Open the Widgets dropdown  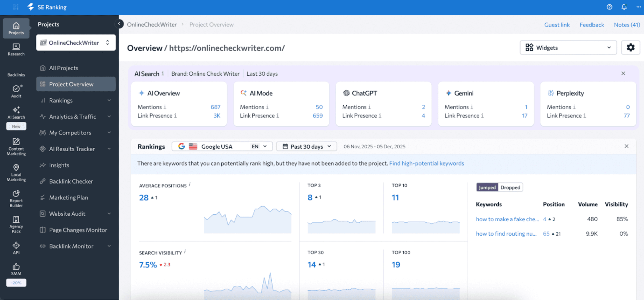pyautogui.click(x=568, y=47)
